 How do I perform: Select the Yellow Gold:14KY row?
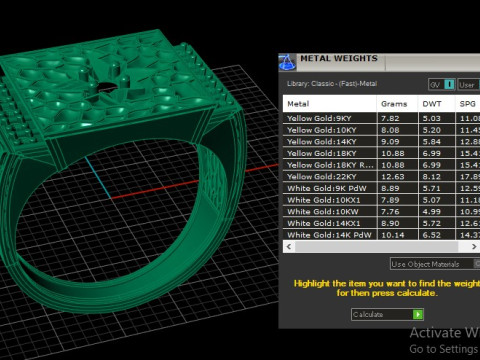(381, 142)
